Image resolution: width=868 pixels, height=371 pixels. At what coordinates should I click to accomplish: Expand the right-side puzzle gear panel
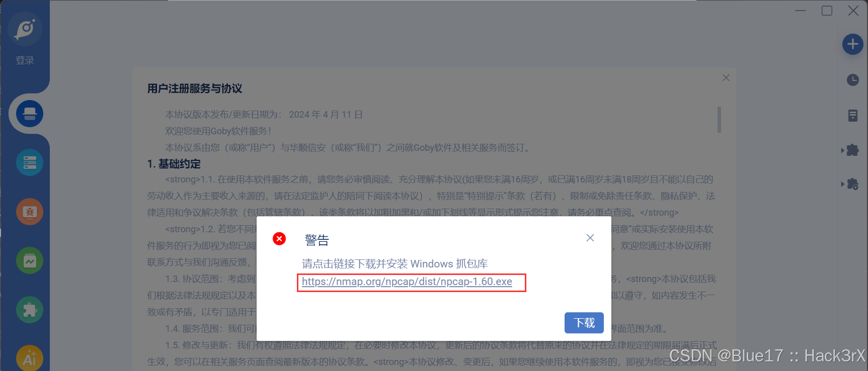click(x=850, y=184)
